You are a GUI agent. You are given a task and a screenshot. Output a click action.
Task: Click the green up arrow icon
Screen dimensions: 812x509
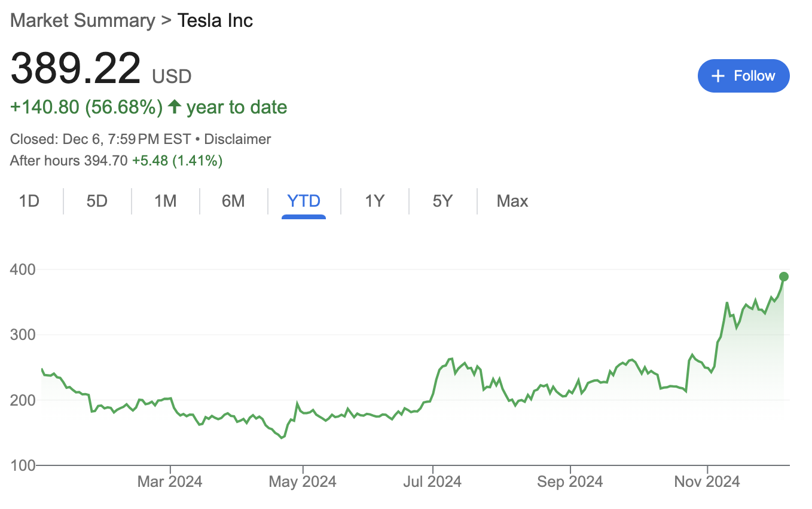point(174,107)
